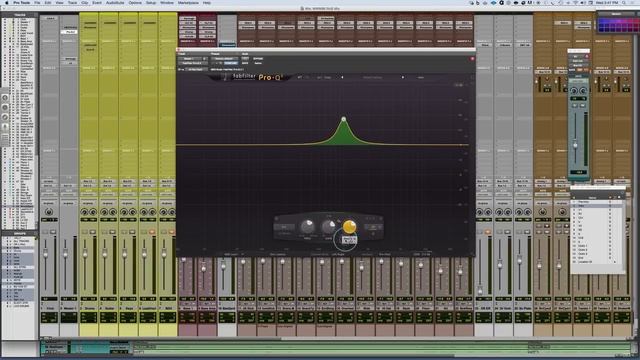Click the Guitar track name at strip bottom
Viewport: 640px width, 360px height.
(x=109, y=308)
